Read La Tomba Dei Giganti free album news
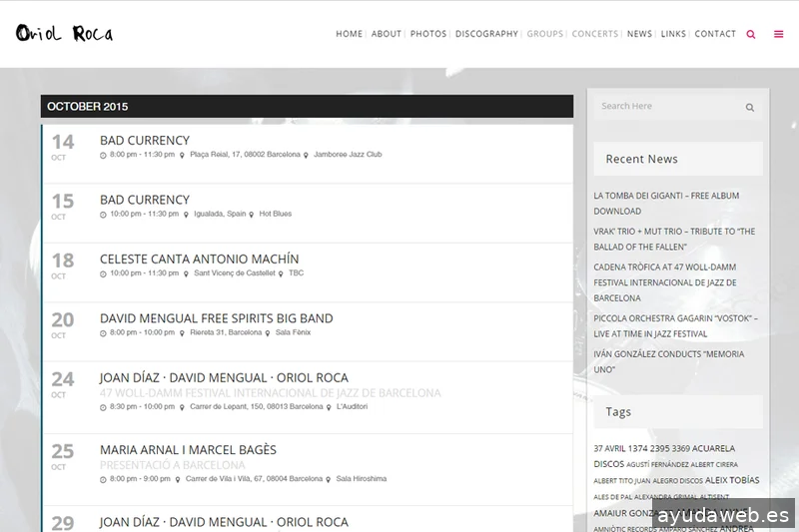The width and height of the screenshot is (799, 532). pyautogui.click(x=666, y=204)
